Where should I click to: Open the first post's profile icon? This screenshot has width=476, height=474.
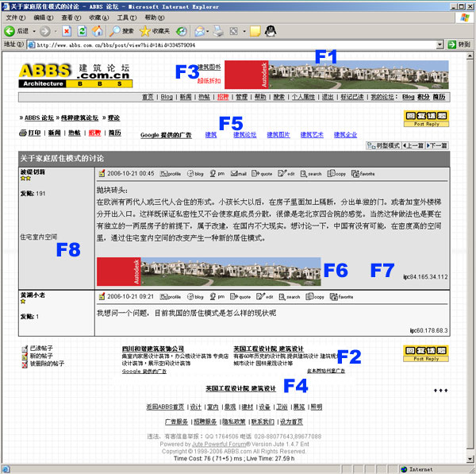[171, 173]
